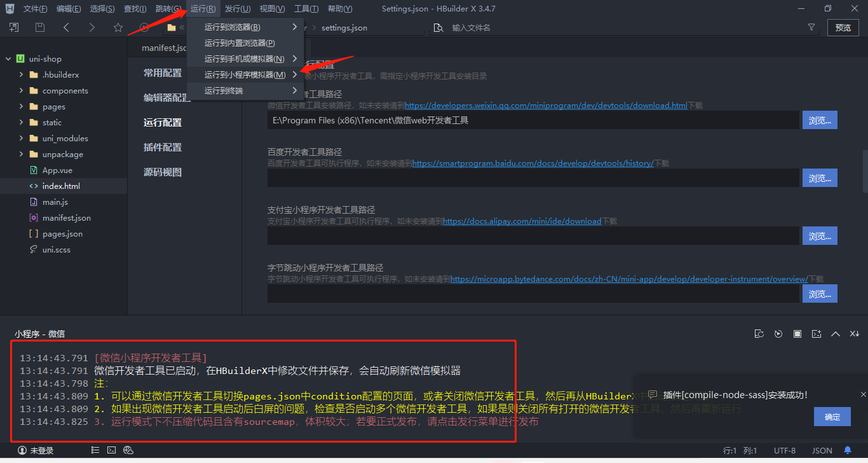The height and width of the screenshot is (463, 868).
Task: Click 浏览 button for Baidu tool path
Action: 820,178
